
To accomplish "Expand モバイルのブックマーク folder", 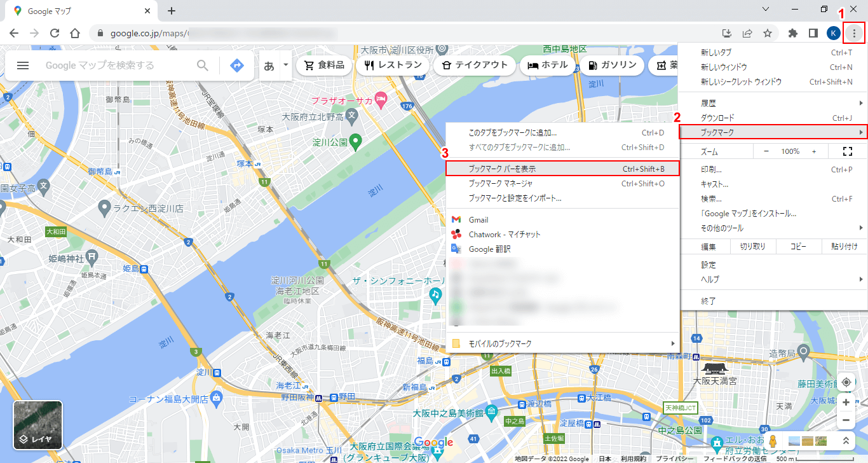I will pyautogui.click(x=563, y=343).
